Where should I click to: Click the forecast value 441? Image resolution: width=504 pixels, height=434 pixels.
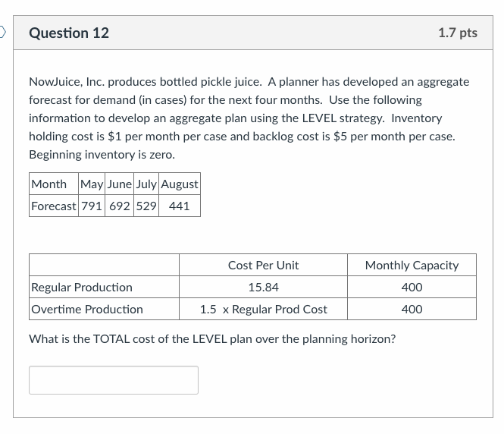pos(180,206)
